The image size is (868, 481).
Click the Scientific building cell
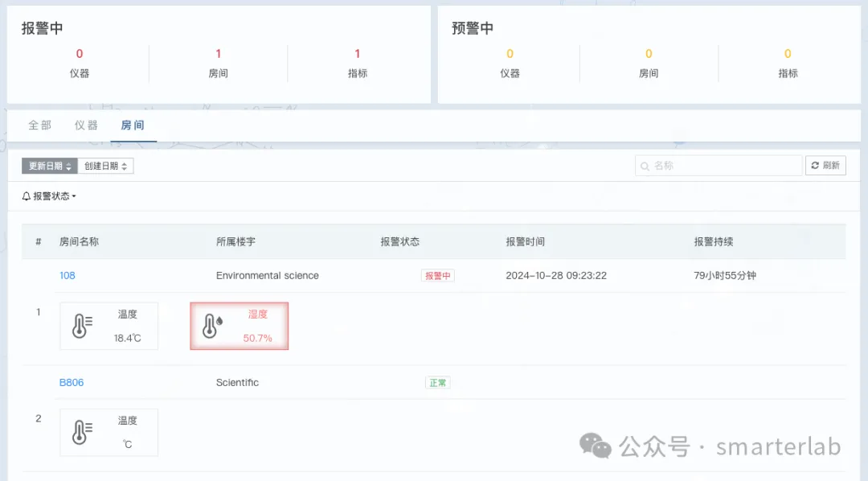tap(237, 382)
